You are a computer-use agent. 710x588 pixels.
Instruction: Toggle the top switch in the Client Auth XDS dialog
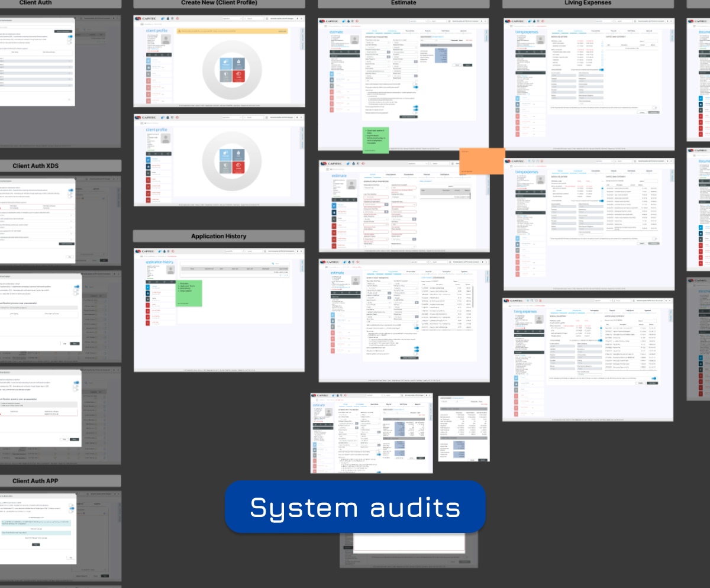click(70, 191)
